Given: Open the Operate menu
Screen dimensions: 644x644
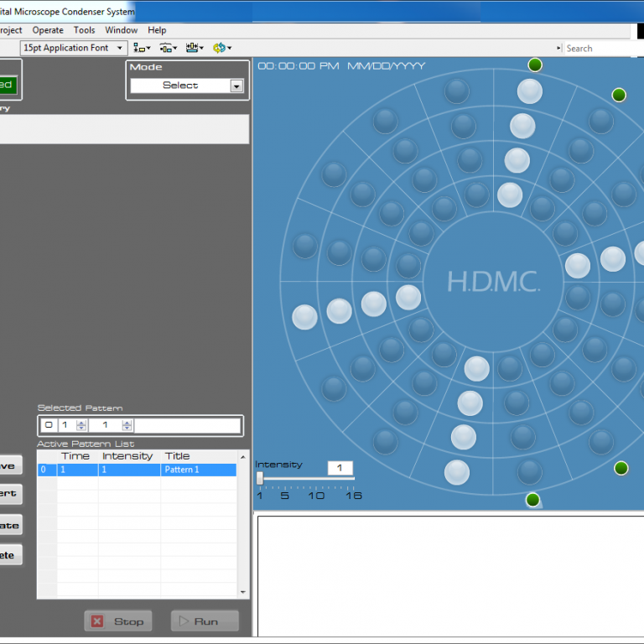Looking at the screenshot, I should pyautogui.click(x=48, y=30).
